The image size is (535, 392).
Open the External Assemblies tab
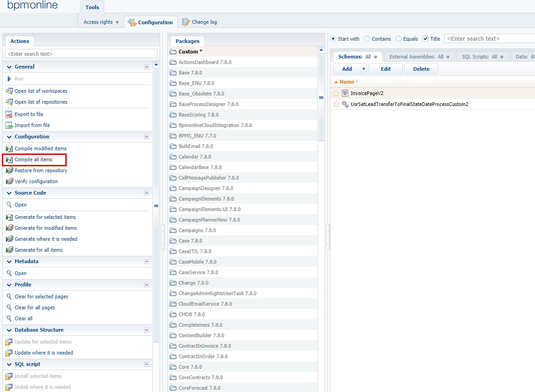coord(419,57)
